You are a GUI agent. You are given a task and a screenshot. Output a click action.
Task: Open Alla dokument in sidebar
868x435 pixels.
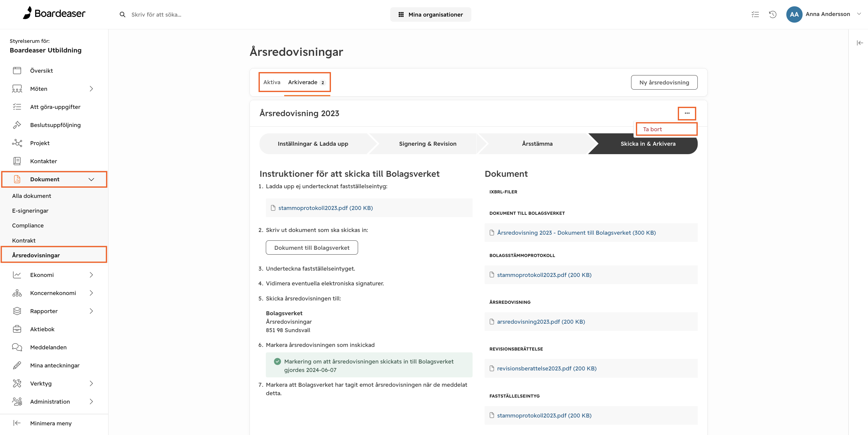pyautogui.click(x=32, y=196)
